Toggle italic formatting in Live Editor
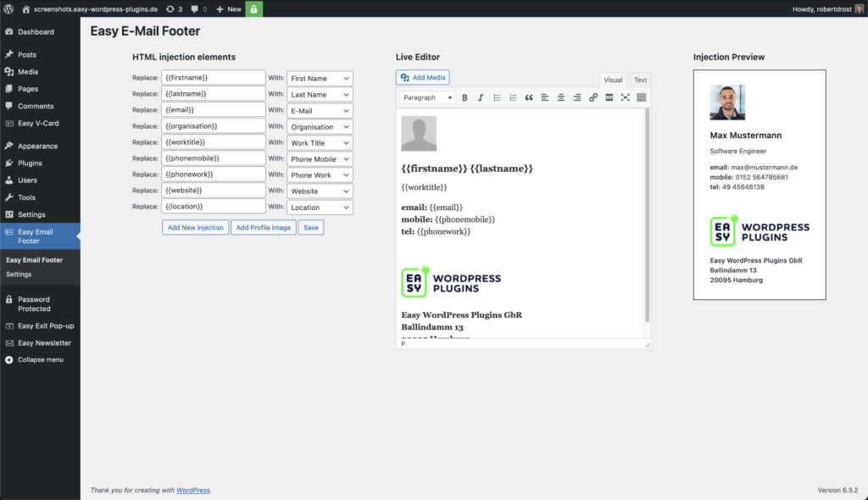868x500 pixels. (x=481, y=97)
